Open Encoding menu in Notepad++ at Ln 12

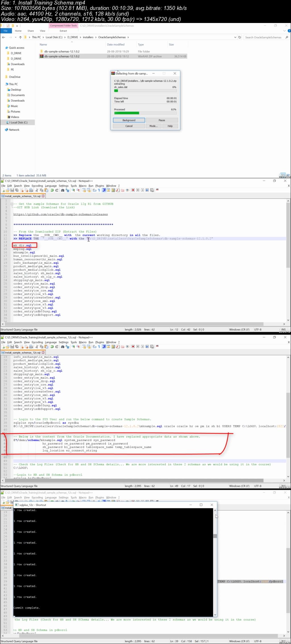coord(37,186)
